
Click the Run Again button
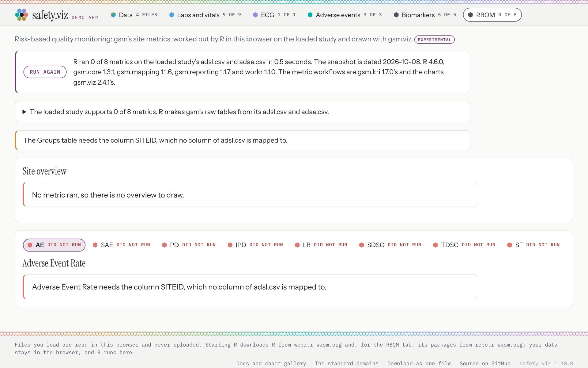click(x=45, y=72)
